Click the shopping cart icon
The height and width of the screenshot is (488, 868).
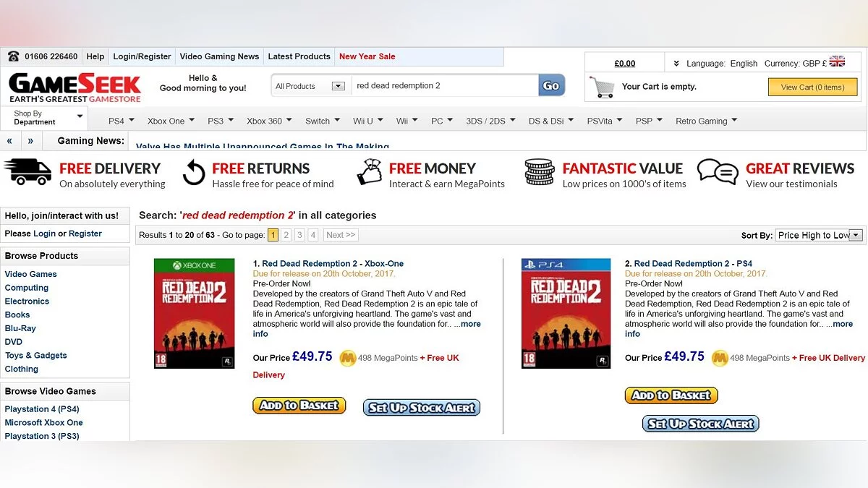point(602,87)
